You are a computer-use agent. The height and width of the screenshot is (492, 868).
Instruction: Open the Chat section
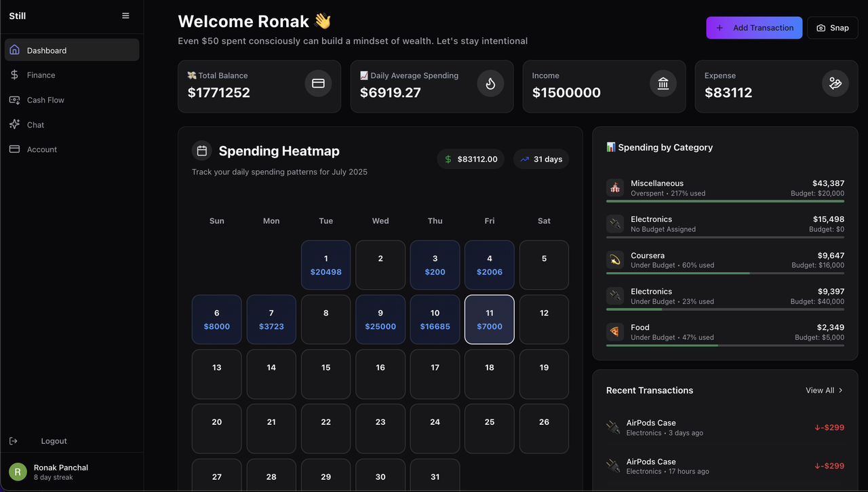(72, 124)
